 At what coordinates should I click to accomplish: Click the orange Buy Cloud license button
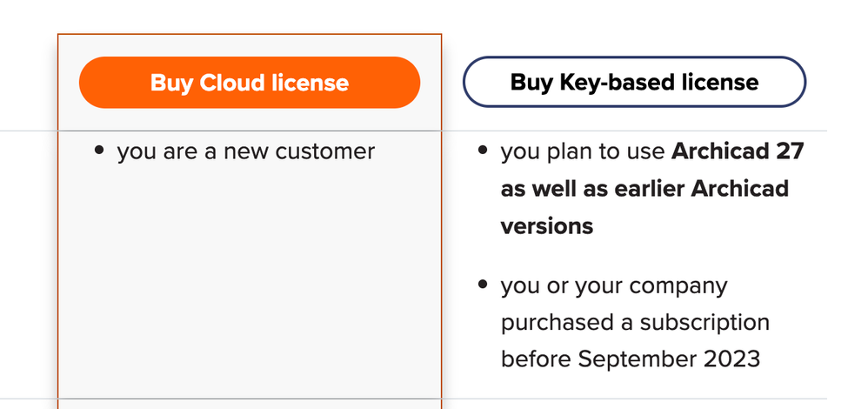pos(250,83)
